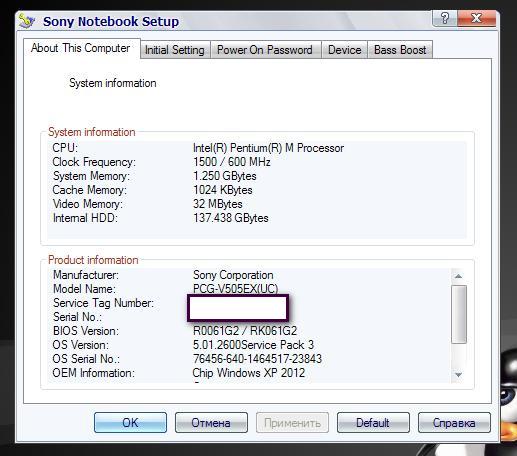Click product information scroll down arrow
The width and height of the screenshot is (517, 456).
tap(459, 375)
